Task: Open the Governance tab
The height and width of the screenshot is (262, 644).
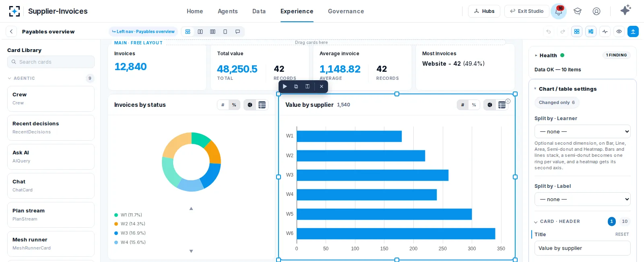Action: coord(346,11)
